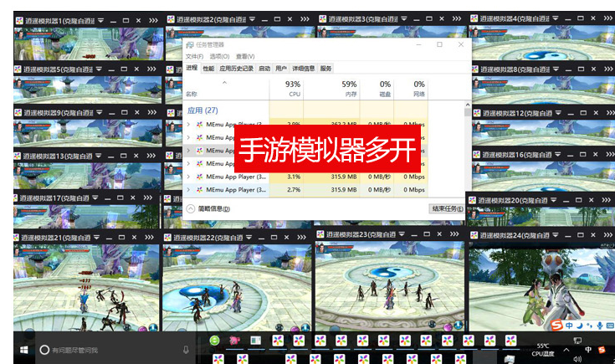The width and height of the screenshot is (615, 364).
Task: Open the soft keyboard icon on IME bar
Action: coord(610,326)
